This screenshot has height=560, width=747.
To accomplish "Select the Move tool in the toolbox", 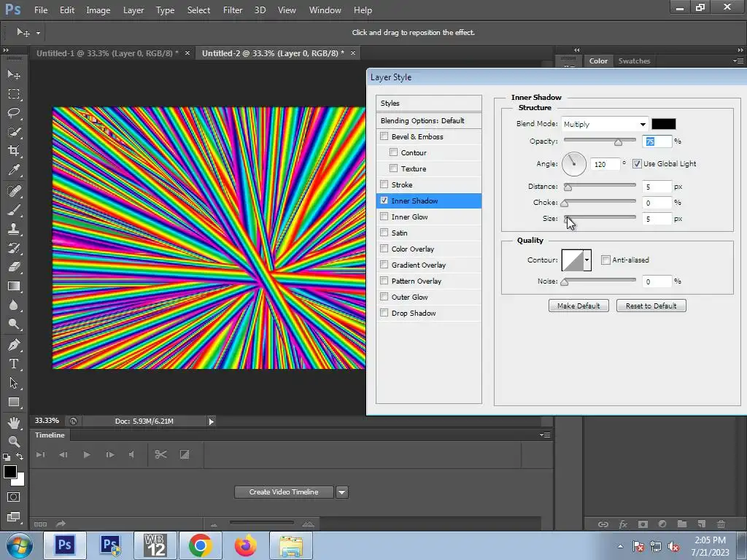I will (14, 75).
